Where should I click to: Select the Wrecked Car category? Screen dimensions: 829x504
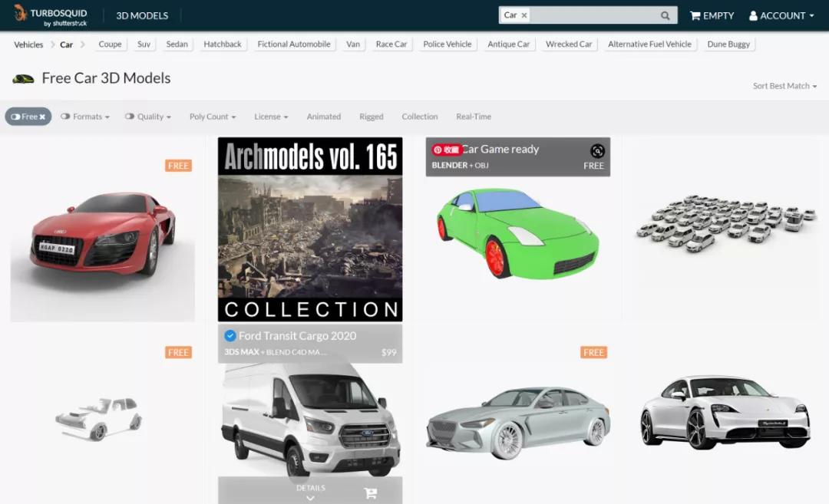point(569,44)
